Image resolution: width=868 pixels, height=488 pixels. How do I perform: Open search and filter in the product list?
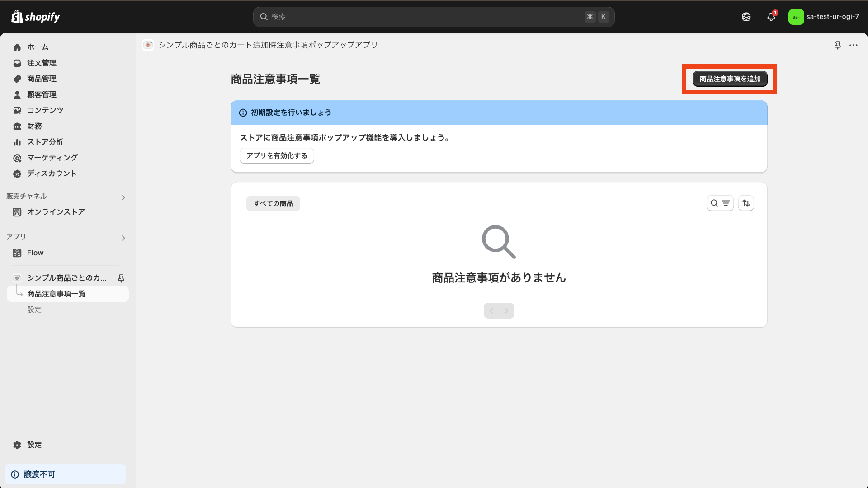tap(721, 203)
